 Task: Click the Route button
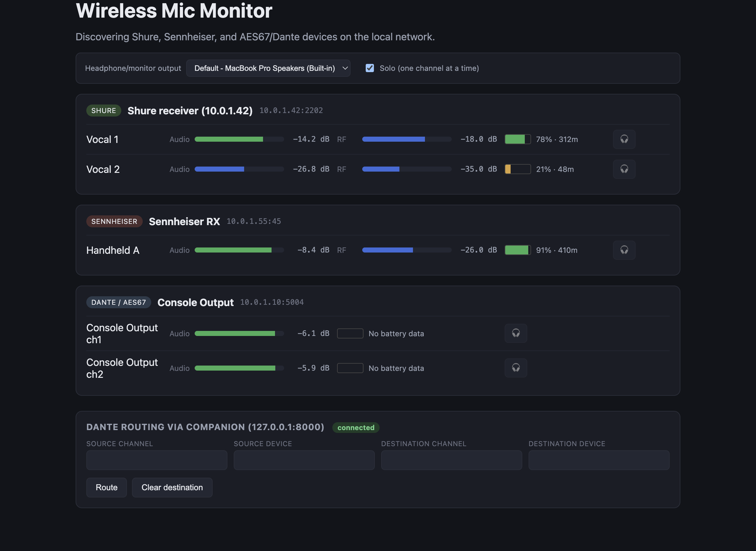tap(106, 487)
